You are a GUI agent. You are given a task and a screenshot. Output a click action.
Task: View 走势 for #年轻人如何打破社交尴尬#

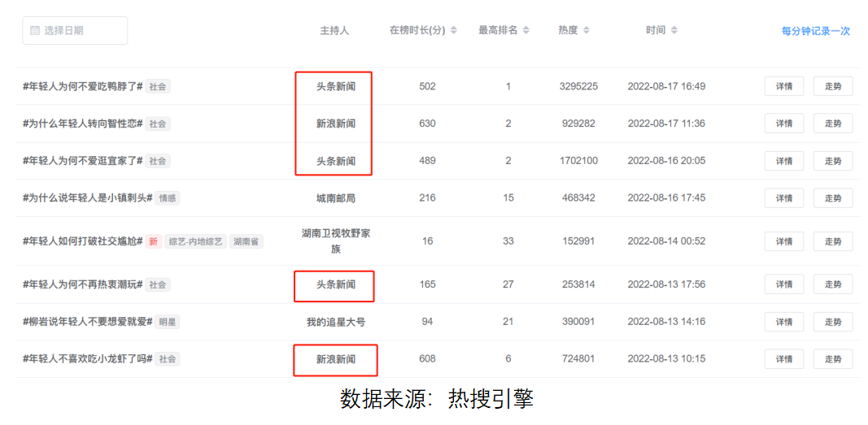(x=833, y=241)
